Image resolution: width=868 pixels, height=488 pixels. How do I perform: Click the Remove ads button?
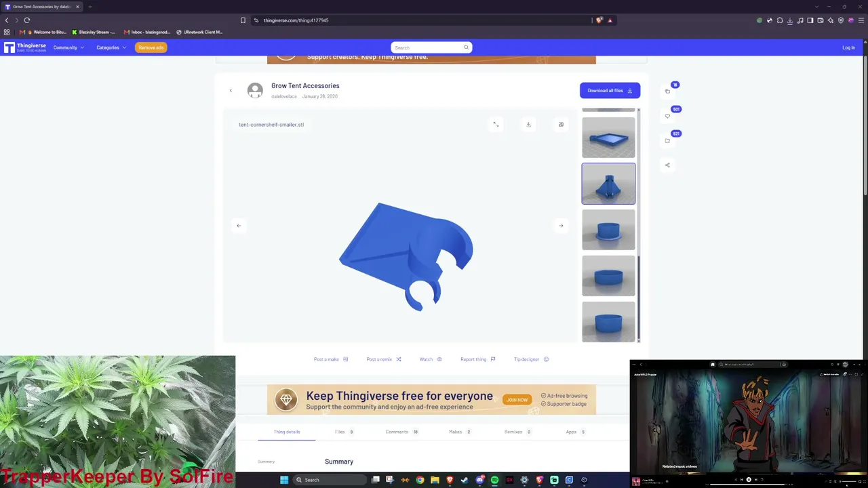pos(151,47)
